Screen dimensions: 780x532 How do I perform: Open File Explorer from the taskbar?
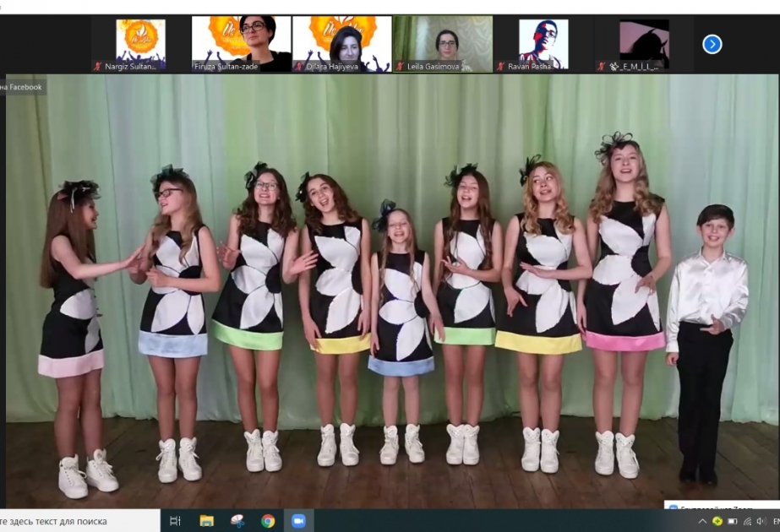[x=206, y=521]
